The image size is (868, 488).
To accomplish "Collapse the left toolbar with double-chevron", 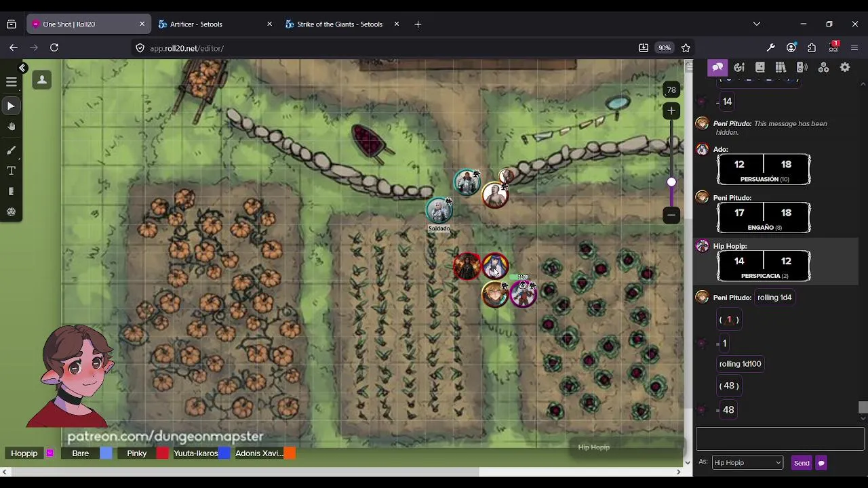I will 22,68.
